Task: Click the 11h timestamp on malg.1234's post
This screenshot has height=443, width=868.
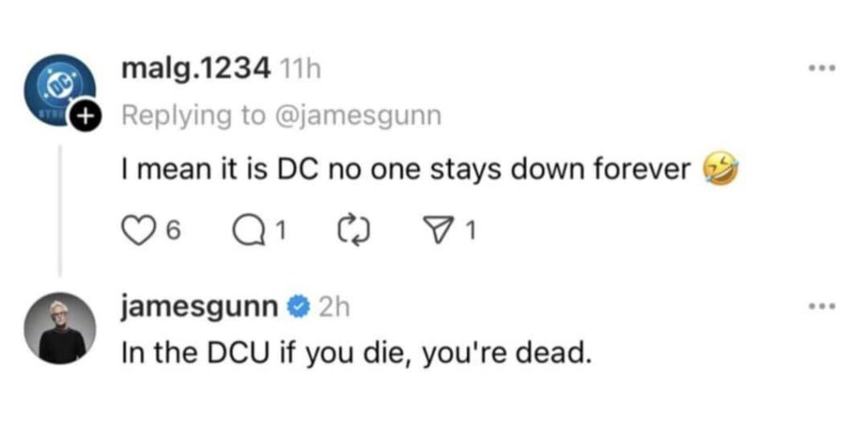Action: tap(303, 69)
